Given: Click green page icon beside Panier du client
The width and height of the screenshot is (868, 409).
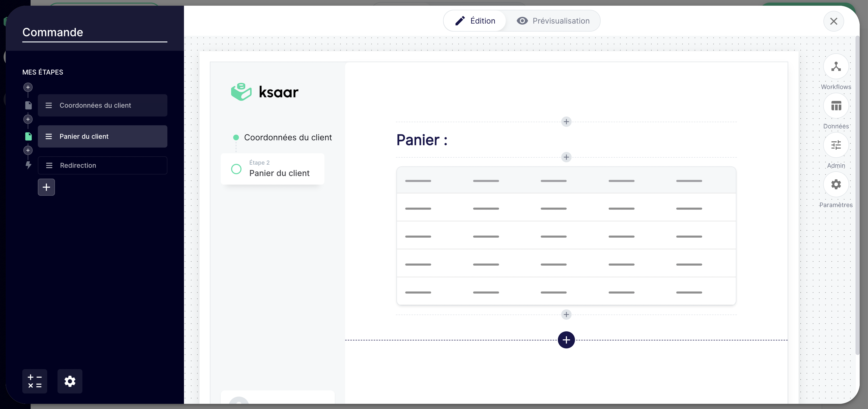Looking at the screenshot, I should (28, 136).
